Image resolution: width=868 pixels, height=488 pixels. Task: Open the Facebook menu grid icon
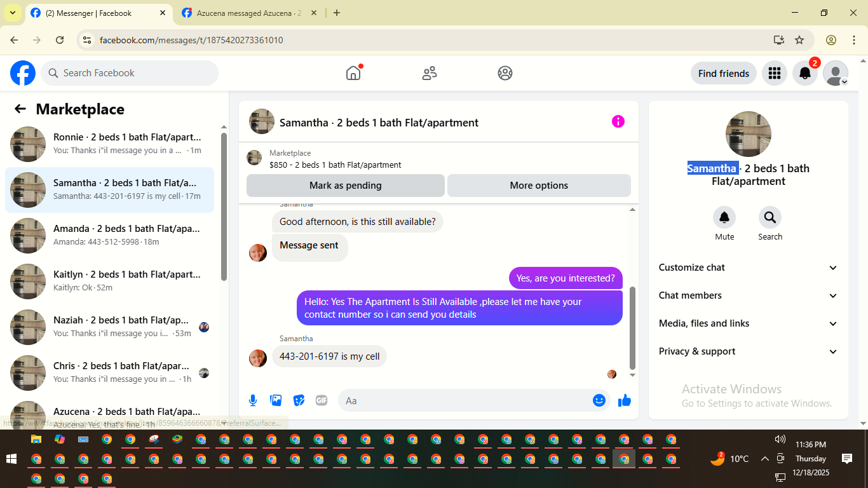tap(774, 73)
